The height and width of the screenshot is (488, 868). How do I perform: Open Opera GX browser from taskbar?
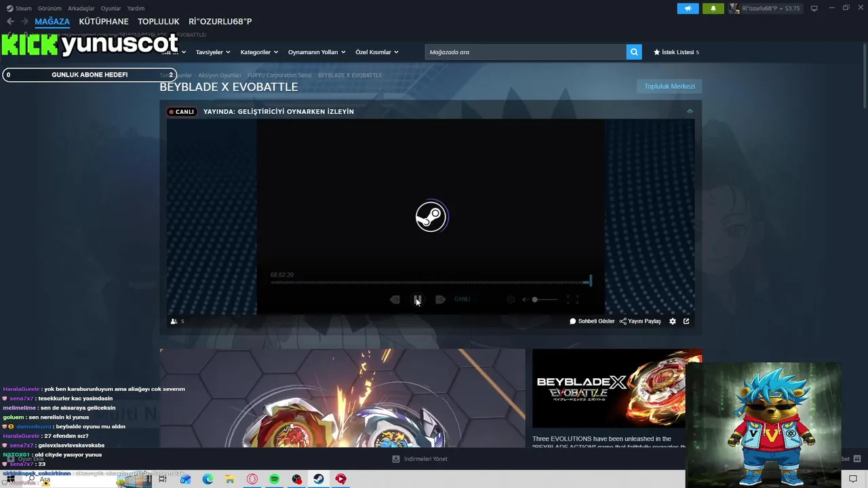coord(252,479)
